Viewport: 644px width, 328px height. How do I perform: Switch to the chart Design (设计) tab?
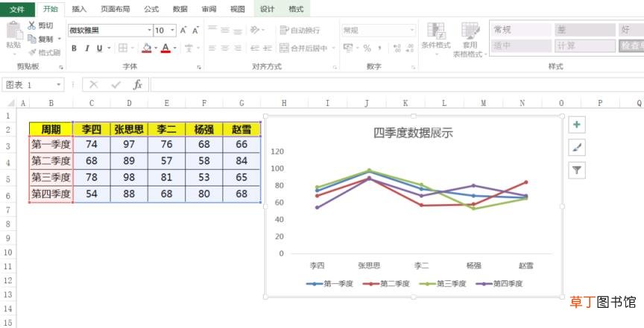pyautogui.click(x=267, y=9)
